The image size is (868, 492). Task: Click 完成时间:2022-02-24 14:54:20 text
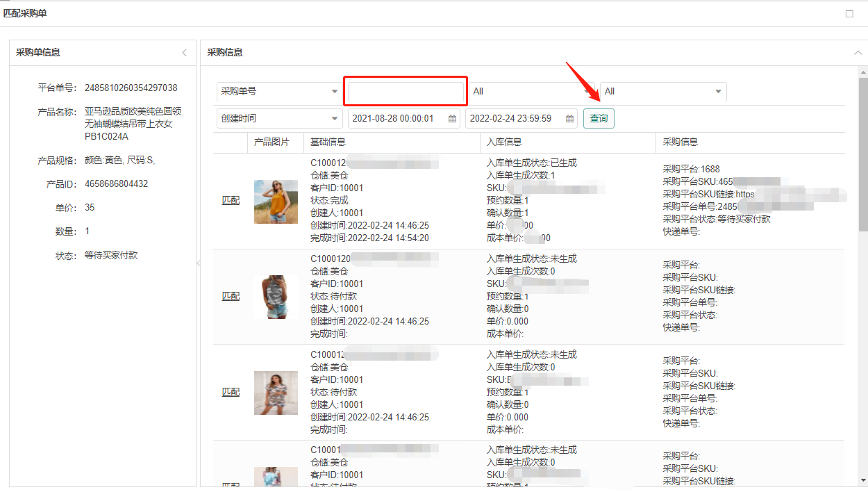pos(369,238)
